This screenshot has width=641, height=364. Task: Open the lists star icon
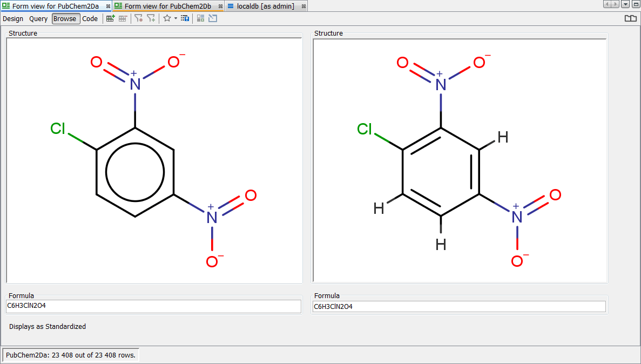167,18
